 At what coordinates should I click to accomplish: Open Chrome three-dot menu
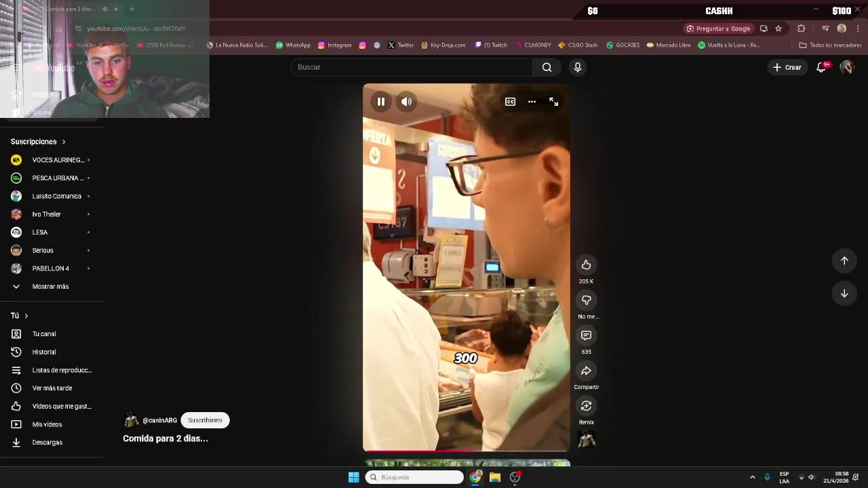click(858, 28)
